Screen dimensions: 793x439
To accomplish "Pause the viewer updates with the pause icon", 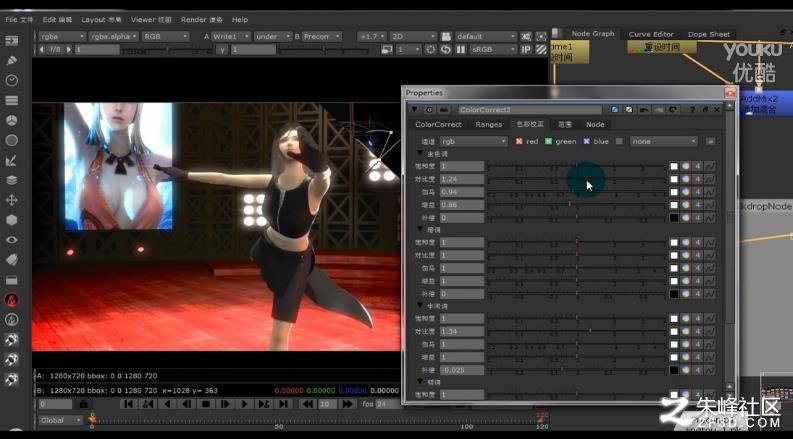I will (x=460, y=50).
